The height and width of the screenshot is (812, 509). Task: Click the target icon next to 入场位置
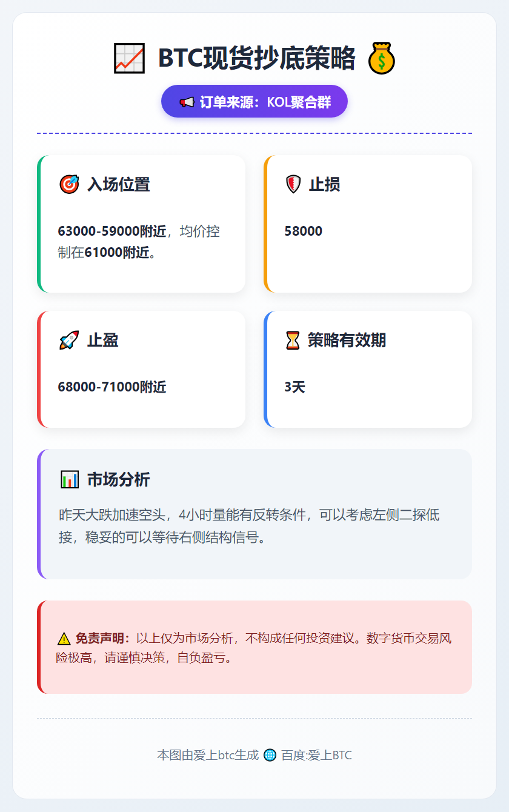click(x=70, y=184)
